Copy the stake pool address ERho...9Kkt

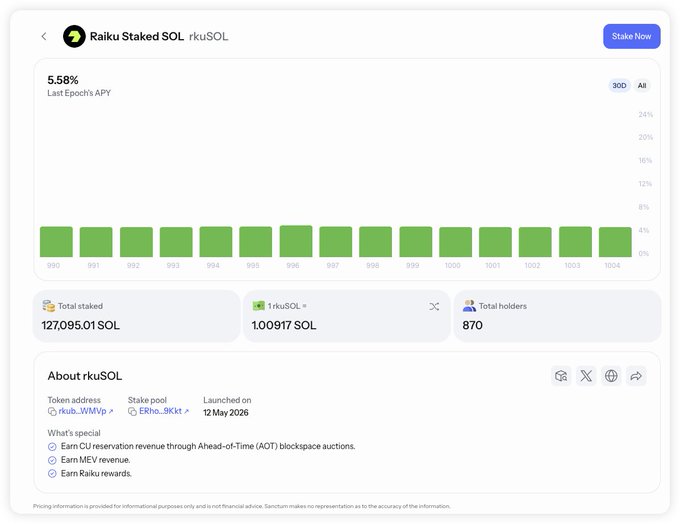pyautogui.click(x=132, y=411)
